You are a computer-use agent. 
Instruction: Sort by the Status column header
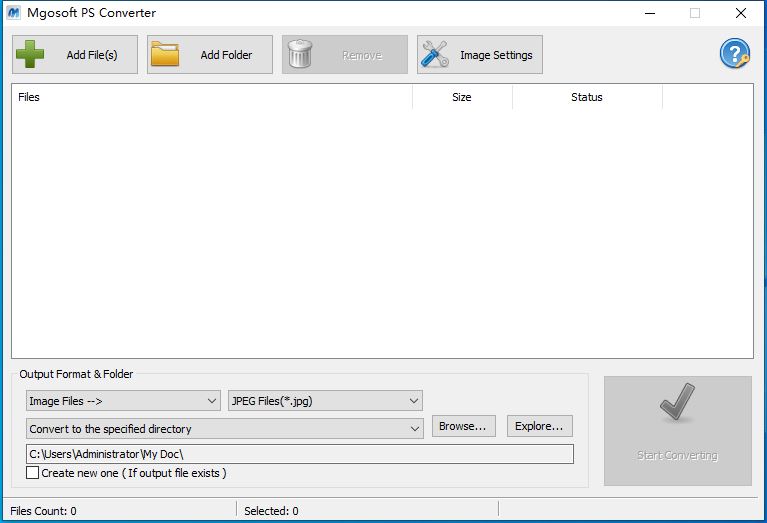(x=587, y=97)
